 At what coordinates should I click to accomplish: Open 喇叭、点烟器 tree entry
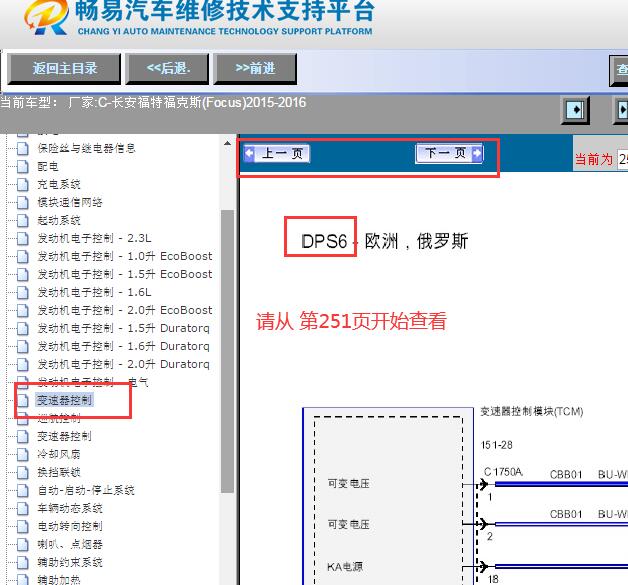pyautogui.click(x=70, y=544)
